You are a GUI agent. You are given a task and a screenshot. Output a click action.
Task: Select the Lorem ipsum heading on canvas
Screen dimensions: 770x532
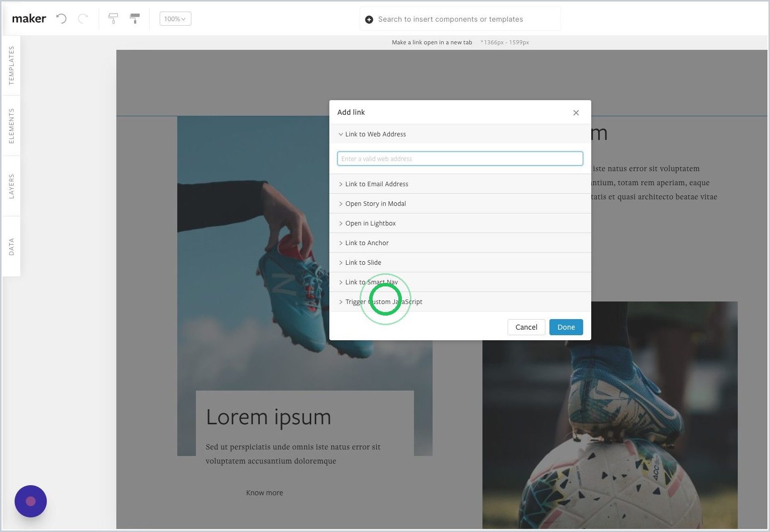268,417
